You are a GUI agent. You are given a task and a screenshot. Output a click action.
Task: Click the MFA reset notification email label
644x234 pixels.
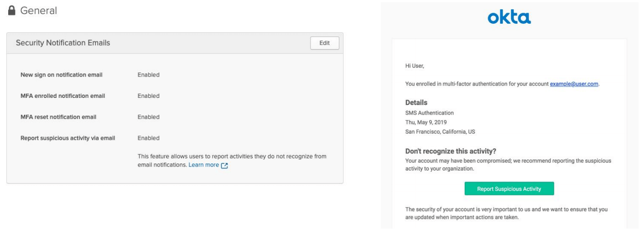[58, 117]
